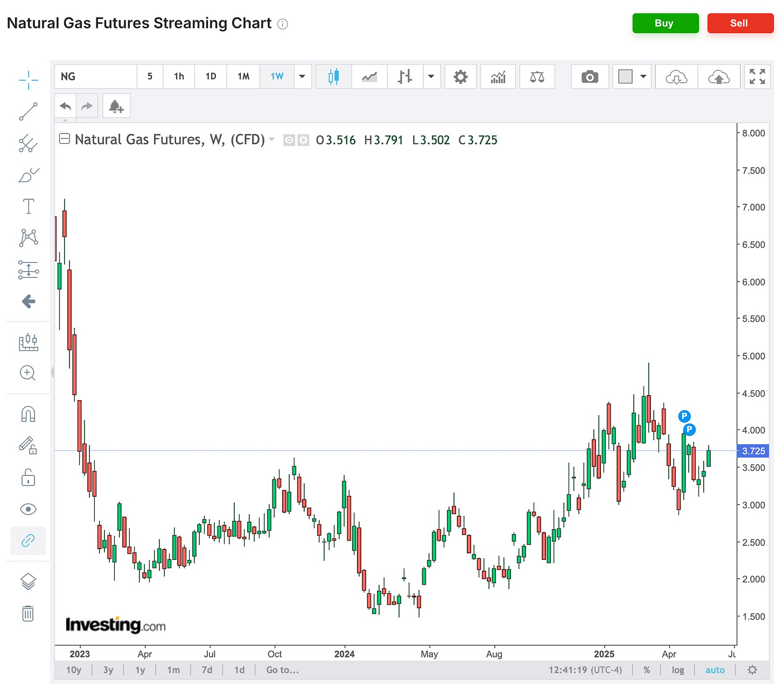
Task: Open chart properties gear in toolbar
Action: 460,76
